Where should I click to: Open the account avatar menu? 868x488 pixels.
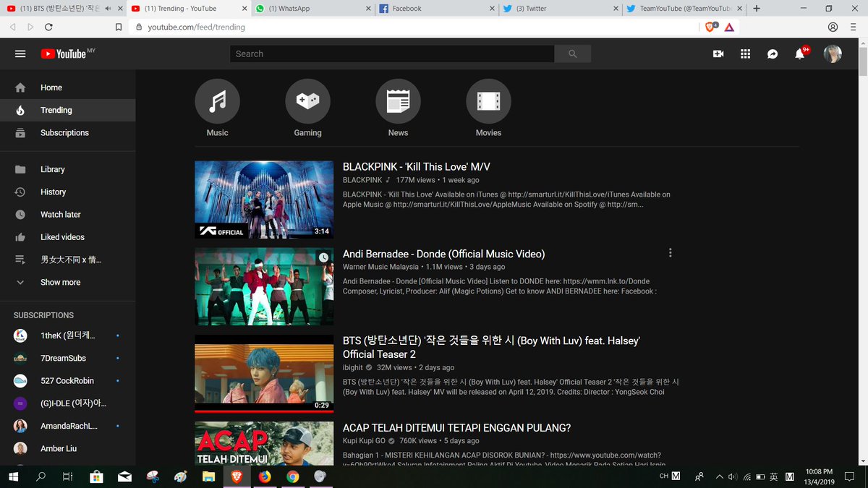point(833,53)
